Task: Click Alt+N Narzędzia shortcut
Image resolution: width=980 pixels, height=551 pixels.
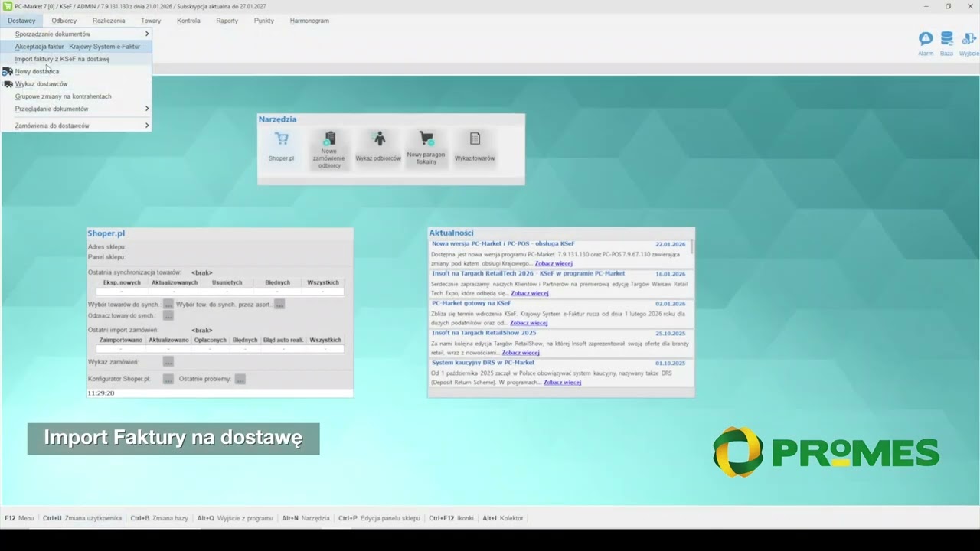Action: click(x=305, y=518)
